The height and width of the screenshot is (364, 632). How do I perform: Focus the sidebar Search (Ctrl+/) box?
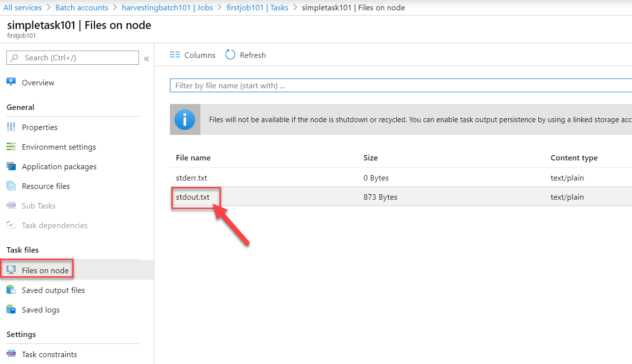coord(73,57)
